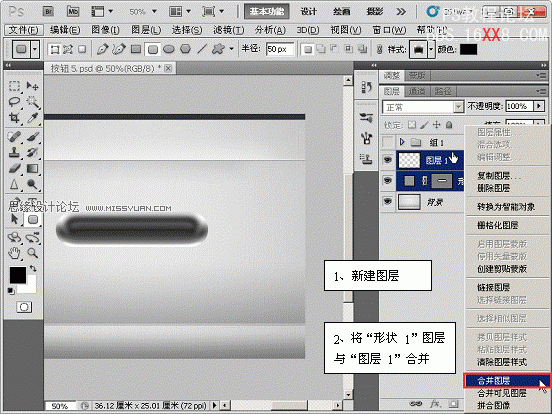
Task: Open the 文件(F) menu
Action: tap(24, 30)
